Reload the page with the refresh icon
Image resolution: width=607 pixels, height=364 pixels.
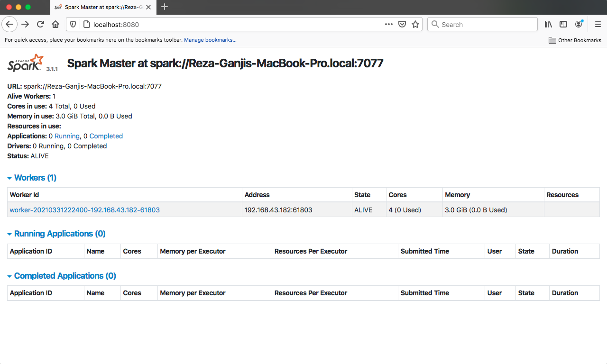pyautogui.click(x=40, y=24)
